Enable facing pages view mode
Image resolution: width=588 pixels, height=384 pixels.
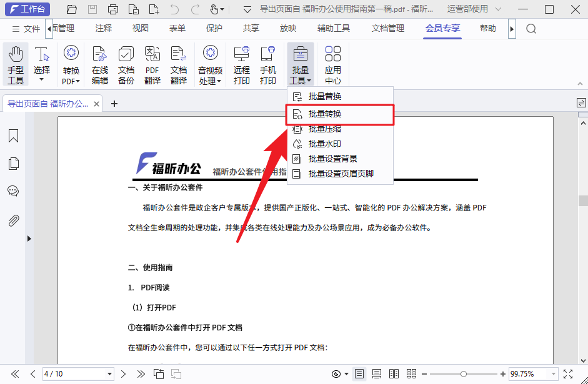[x=394, y=373]
